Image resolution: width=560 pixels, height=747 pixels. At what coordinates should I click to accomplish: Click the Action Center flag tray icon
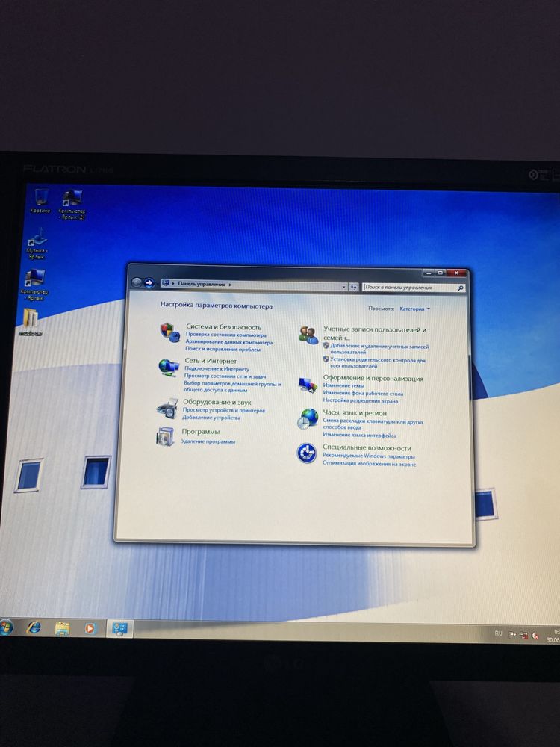(x=512, y=634)
